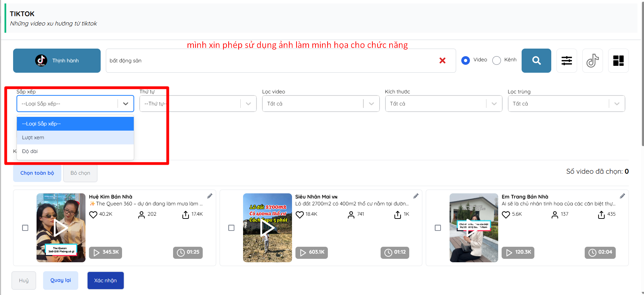Play the Em Trang Bán Nhà video thumbnail
This screenshot has width=644, height=295.
473,228
